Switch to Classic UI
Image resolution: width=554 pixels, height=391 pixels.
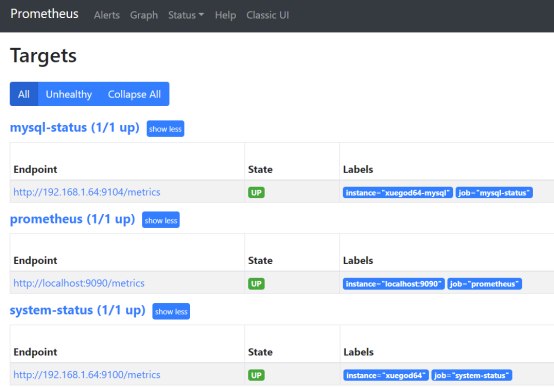coord(267,15)
